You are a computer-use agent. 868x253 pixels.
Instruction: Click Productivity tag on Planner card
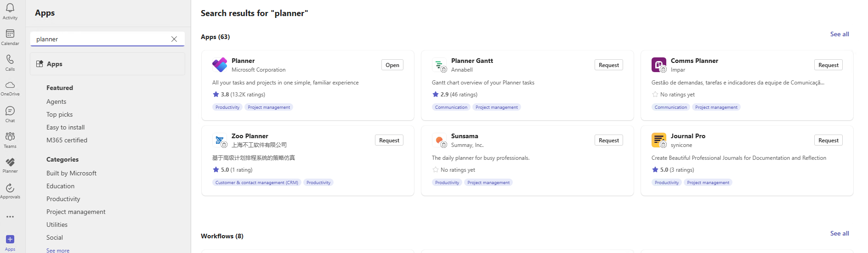click(x=227, y=107)
